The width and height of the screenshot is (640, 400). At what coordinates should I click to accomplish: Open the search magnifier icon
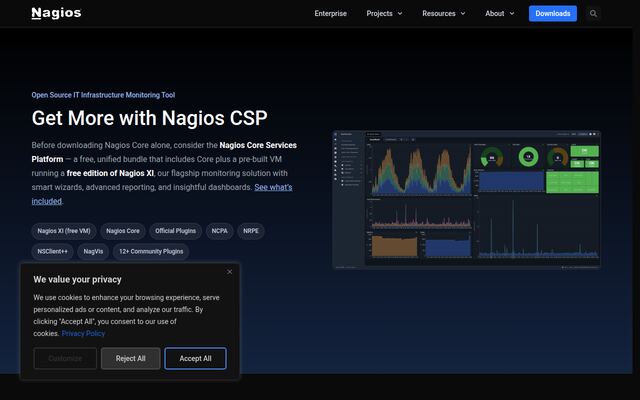tap(593, 13)
